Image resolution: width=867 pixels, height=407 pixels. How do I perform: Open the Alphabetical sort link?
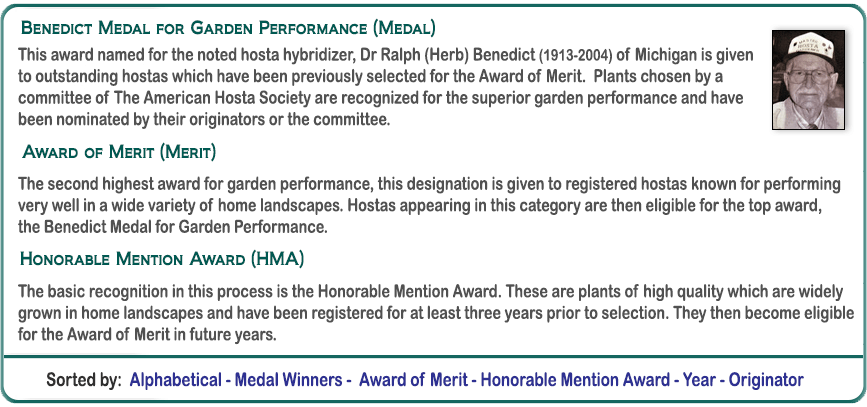[x=175, y=380]
